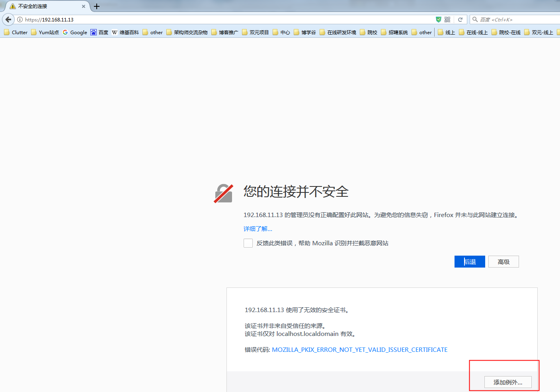Open the 百度 bookmark
The image size is (560, 392).
click(100, 33)
